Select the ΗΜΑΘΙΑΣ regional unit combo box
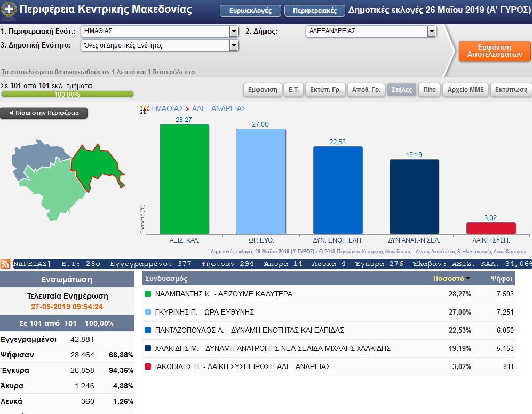Image resolution: width=532 pixels, height=414 pixels. [x=160, y=31]
